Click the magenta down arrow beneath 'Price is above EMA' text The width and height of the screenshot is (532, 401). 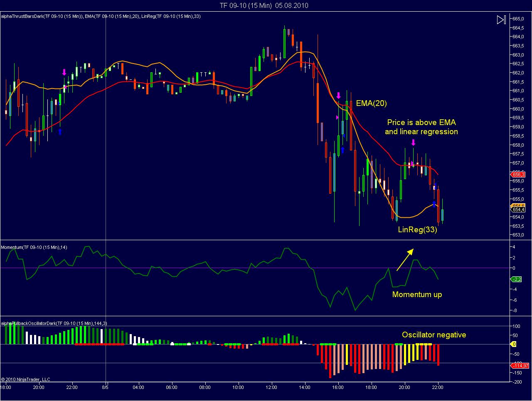(x=413, y=143)
